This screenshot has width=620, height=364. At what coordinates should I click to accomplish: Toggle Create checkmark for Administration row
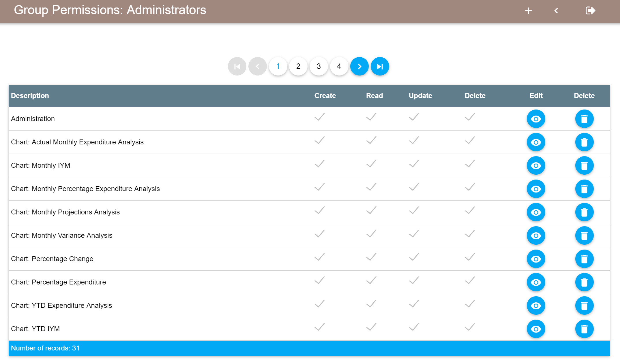point(320,117)
